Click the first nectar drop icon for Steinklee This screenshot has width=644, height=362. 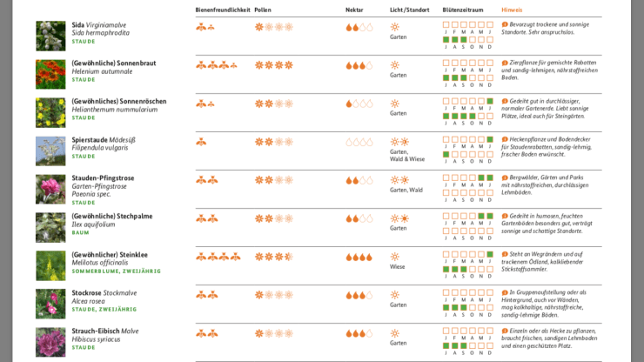point(349,257)
